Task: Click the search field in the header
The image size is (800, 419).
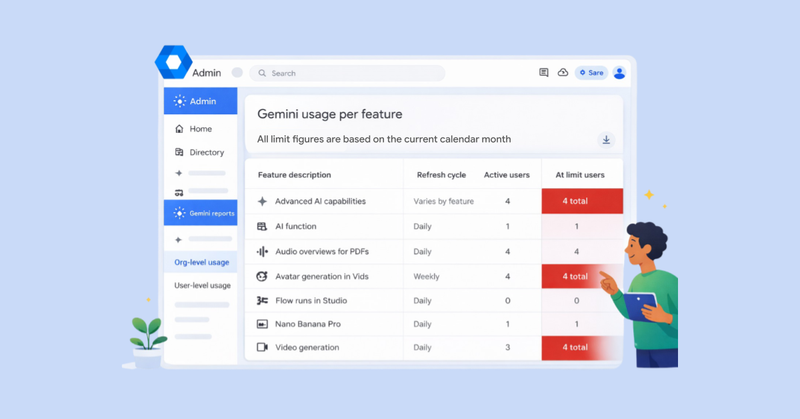Action: point(347,73)
